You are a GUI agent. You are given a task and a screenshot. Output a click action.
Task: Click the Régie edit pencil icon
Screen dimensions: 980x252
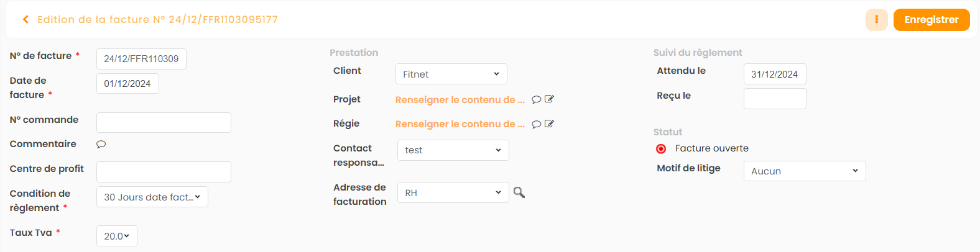point(549,124)
